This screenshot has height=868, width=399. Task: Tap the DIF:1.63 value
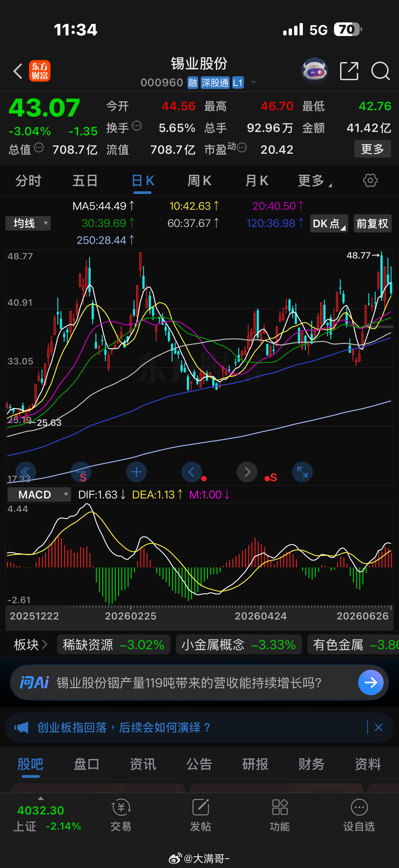[x=102, y=494]
